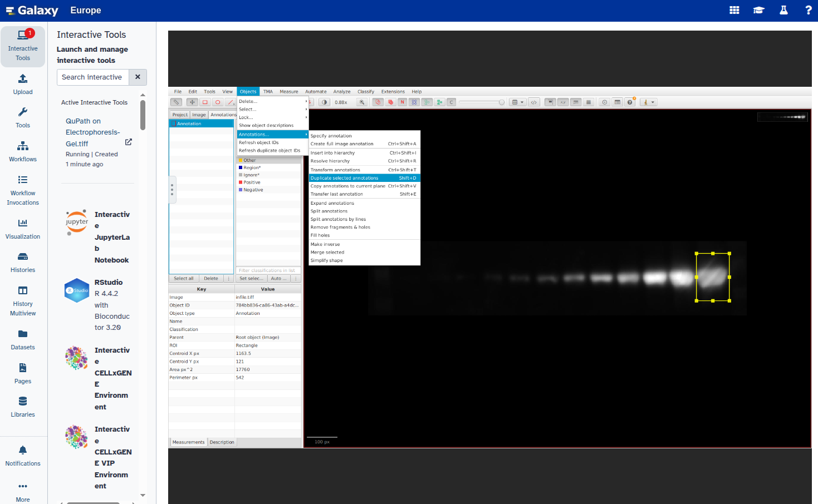Viewport: 818px width, 504px height.
Task: Select Negative class purple swatch
Action: pos(241,190)
